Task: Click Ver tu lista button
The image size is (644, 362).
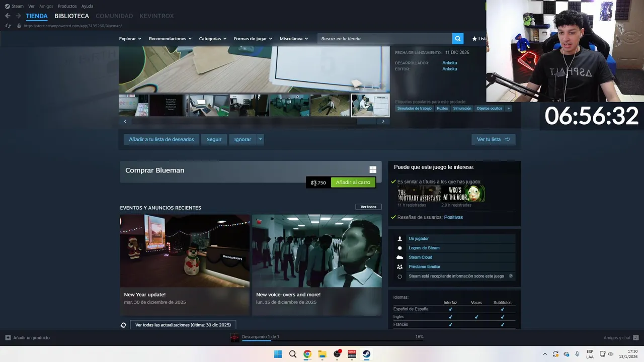Action: [493, 139]
